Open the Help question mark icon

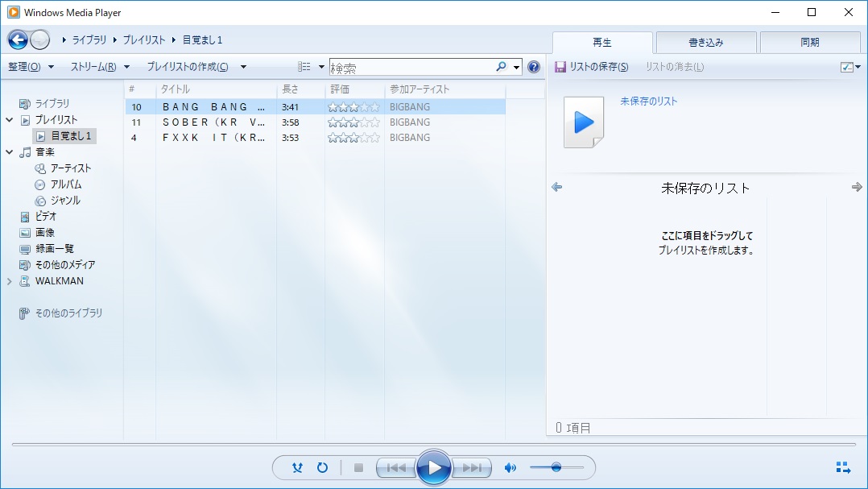click(534, 67)
